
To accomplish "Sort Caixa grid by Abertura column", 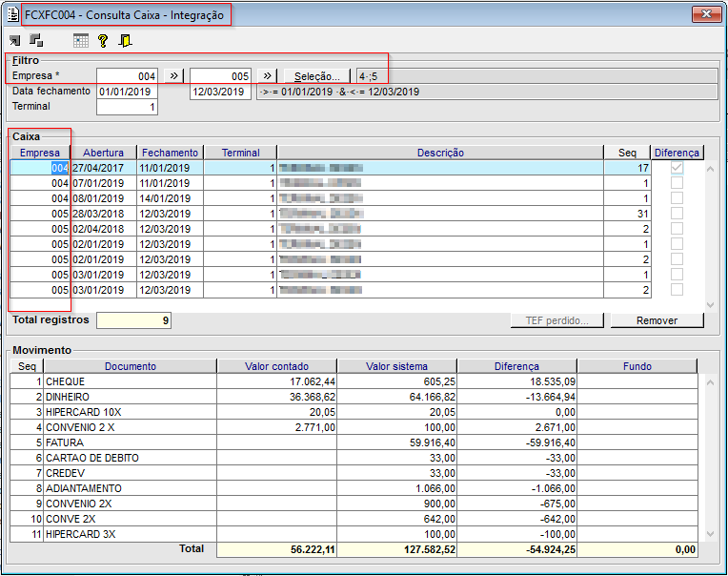I will 103,153.
